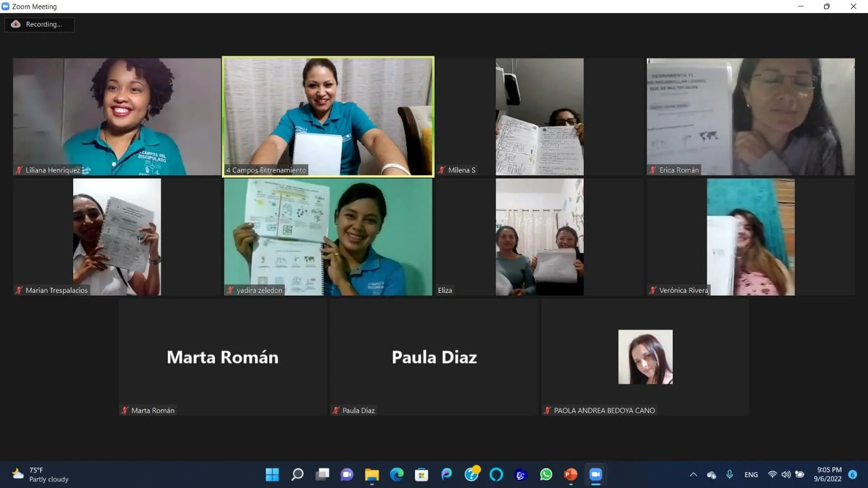The width and height of the screenshot is (868, 488).
Task: Open the volume speaker control
Action: click(786, 474)
